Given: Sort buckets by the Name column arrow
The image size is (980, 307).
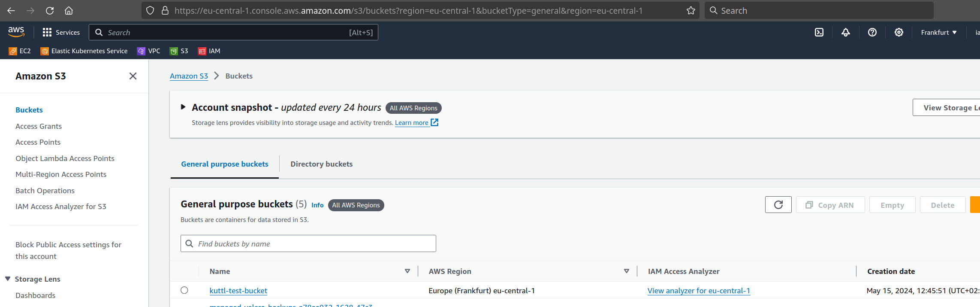Looking at the screenshot, I should 407,271.
